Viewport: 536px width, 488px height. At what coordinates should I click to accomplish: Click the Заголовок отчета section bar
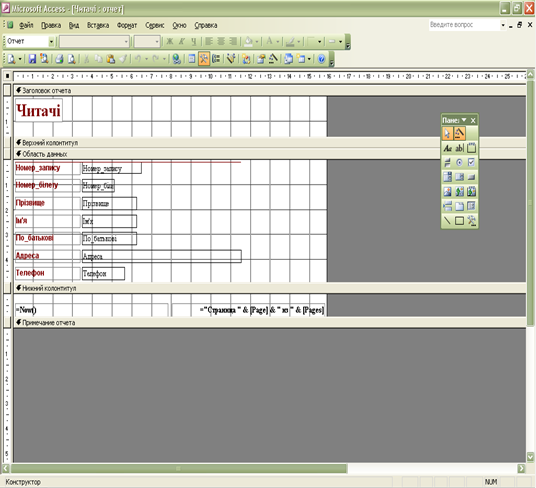coord(270,91)
